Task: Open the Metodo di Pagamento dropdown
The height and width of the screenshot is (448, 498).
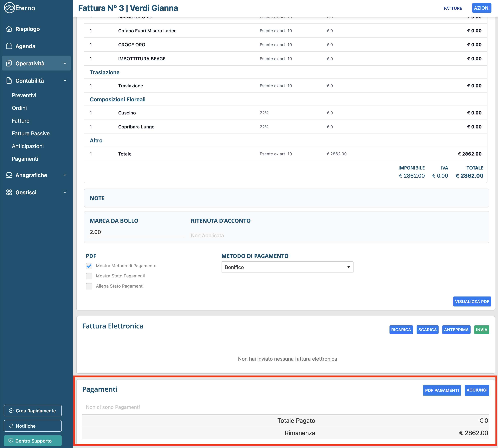Action: pos(287,267)
